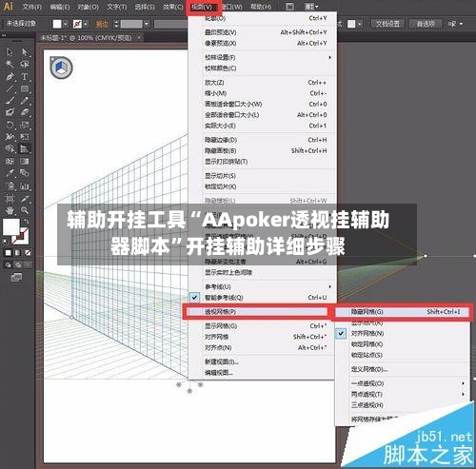This screenshot has height=469, width=476.
Task: Expand the 校样设置(F) proof setup submenu
Action: (262, 57)
